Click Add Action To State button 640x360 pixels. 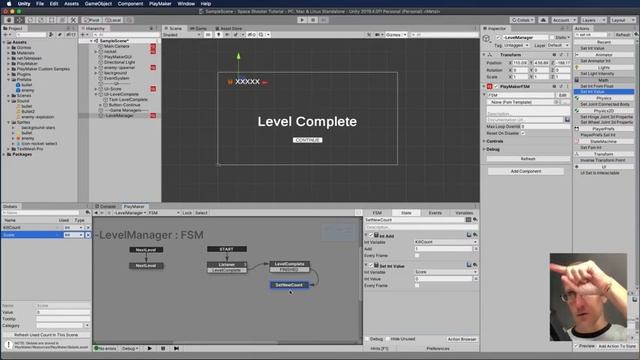coord(617,346)
